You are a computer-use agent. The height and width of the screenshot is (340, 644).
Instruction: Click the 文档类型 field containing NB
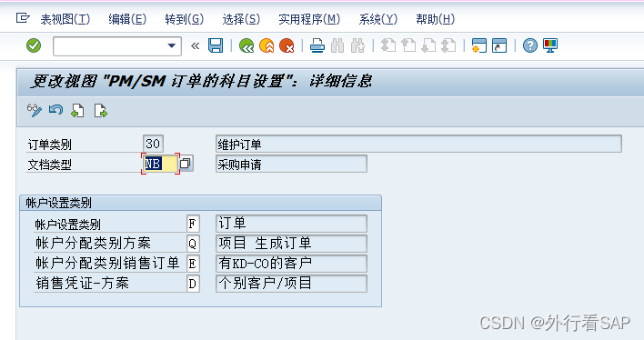(161, 164)
